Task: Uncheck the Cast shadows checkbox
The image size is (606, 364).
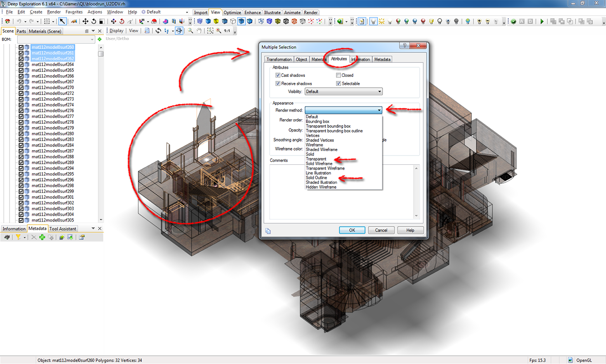Action: [278, 76]
